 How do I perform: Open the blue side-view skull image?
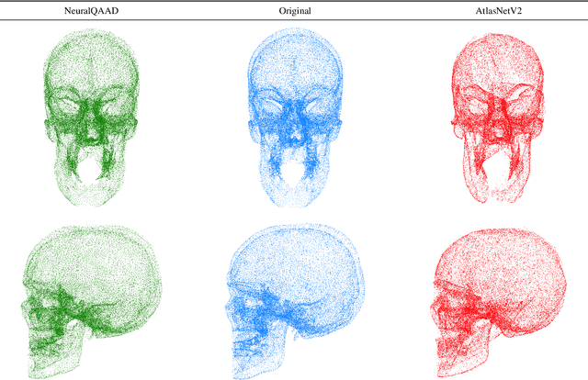295,302
